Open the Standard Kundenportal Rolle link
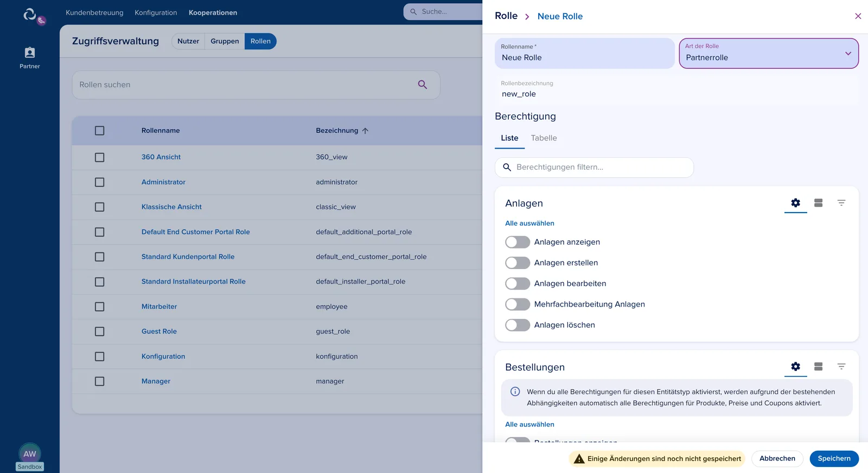The image size is (868, 473). (x=188, y=257)
